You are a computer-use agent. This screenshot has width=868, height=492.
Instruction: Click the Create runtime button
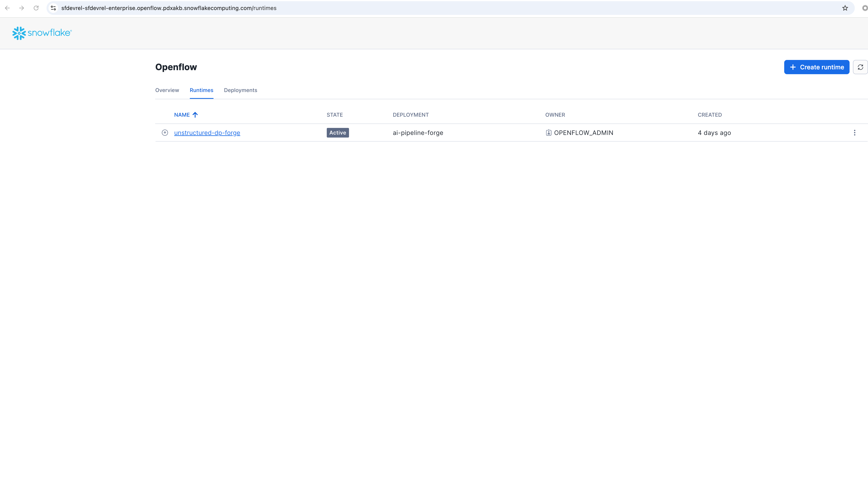point(816,67)
